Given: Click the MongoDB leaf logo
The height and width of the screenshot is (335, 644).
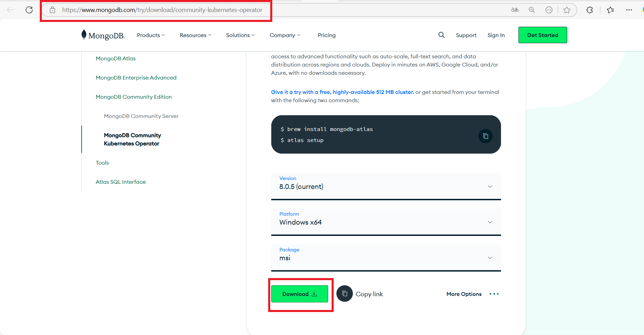Looking at the screenshot, I should [x=84, y=35].
